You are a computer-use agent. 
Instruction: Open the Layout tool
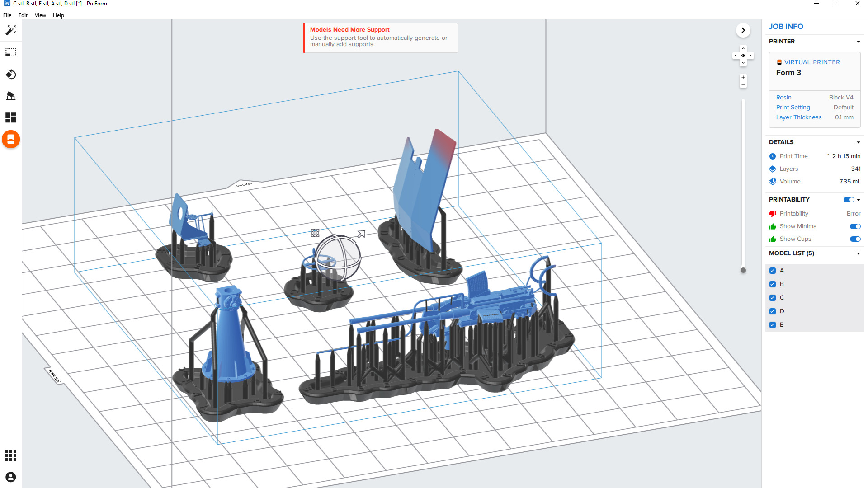pos(11,117)
